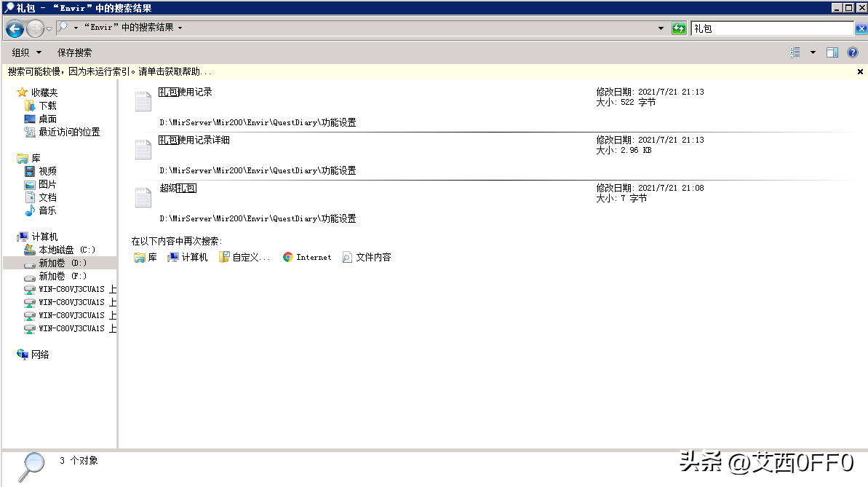Image resolution: width=868 pixels, height=487 pixels.
Task: Expand recent pages dropdown beside Forward button
Action: point(49,28)
